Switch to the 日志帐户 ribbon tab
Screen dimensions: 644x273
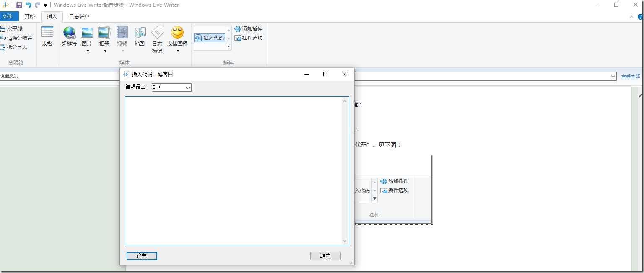tap(79, 16)
